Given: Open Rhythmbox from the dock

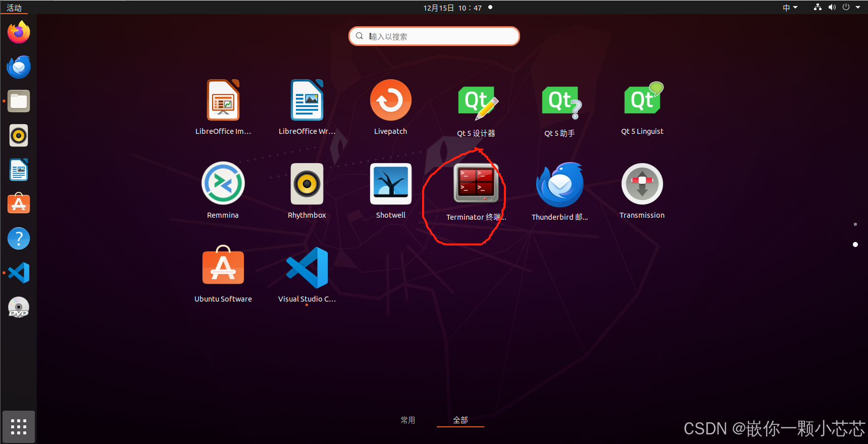Looking at the screenshot, I should coord(19,135).
